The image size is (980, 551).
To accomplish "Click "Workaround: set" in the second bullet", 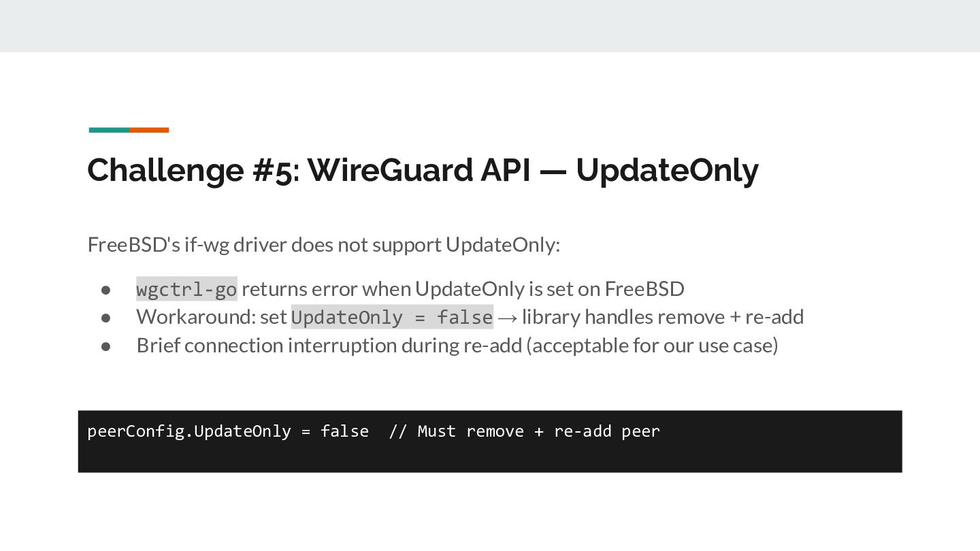I will [x=212, y=318].
